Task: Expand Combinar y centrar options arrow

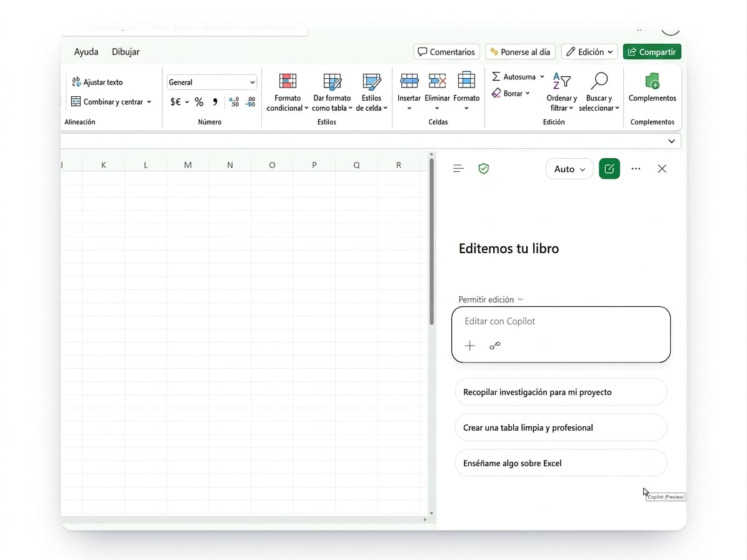Action: [x=149, y=102]
